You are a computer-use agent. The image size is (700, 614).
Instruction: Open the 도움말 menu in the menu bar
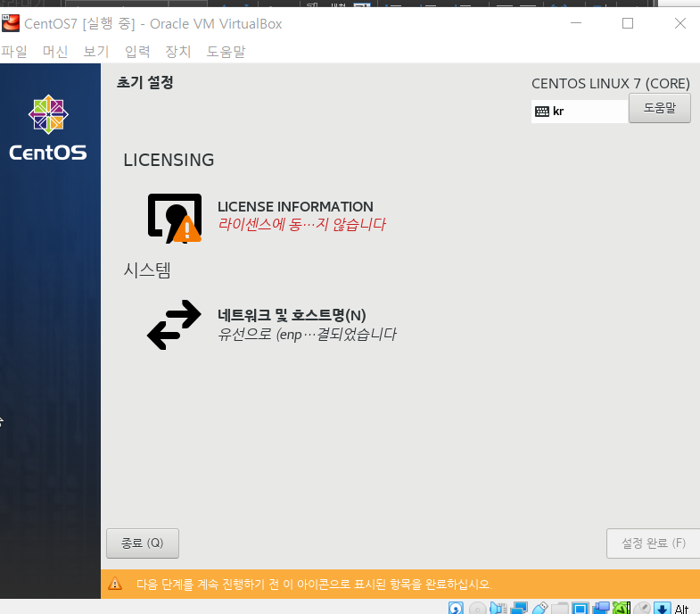tap(226, 52)
